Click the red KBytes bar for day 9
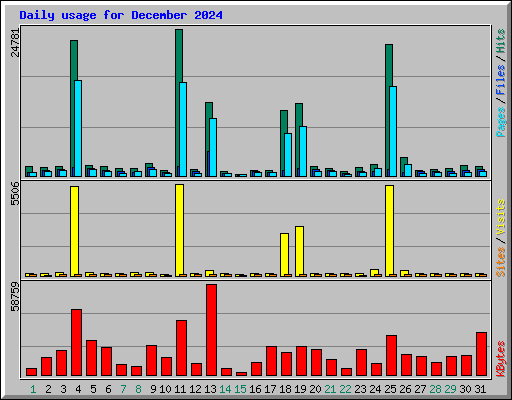The height and width of the screenshot is (400, 512). click(x=151, y=361)
